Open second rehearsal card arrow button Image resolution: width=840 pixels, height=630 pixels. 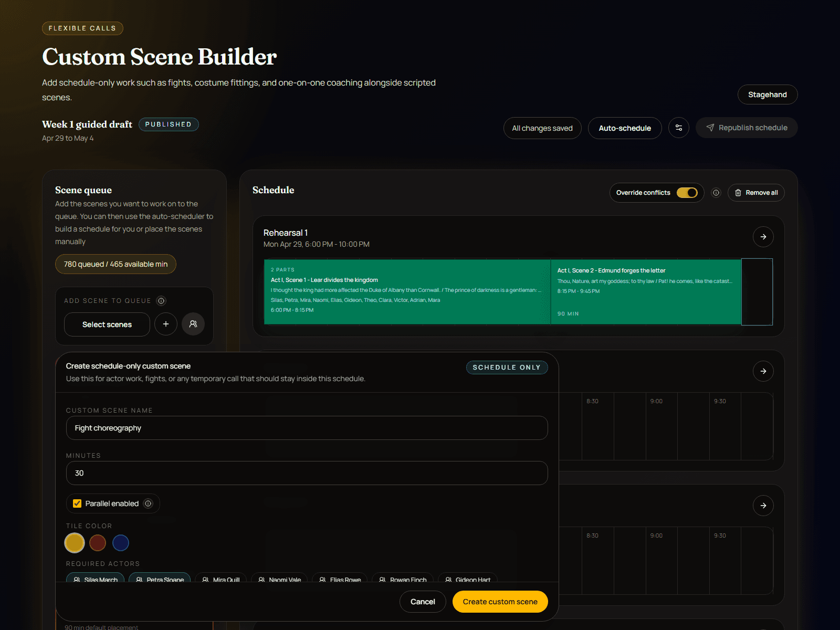(x=763, y=371)
